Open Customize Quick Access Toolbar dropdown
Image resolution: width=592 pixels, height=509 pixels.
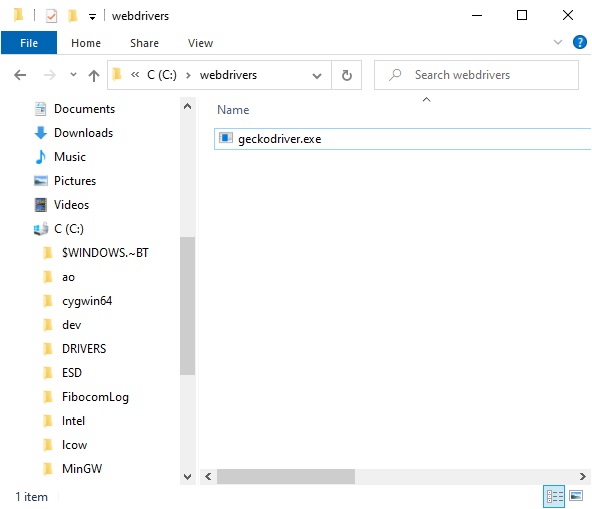click(92, 16)
